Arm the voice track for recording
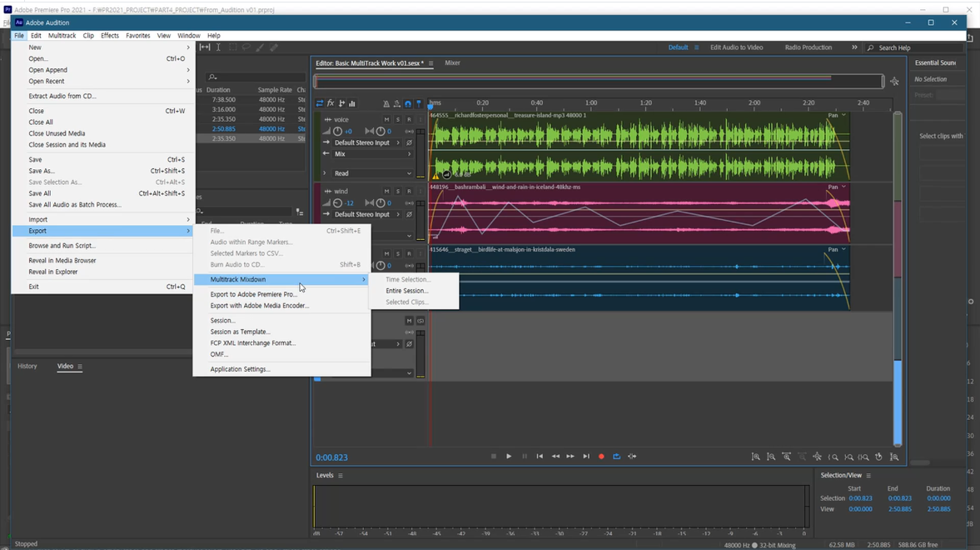The width and height of the screenshot is (980, 550). pos(409,119)
